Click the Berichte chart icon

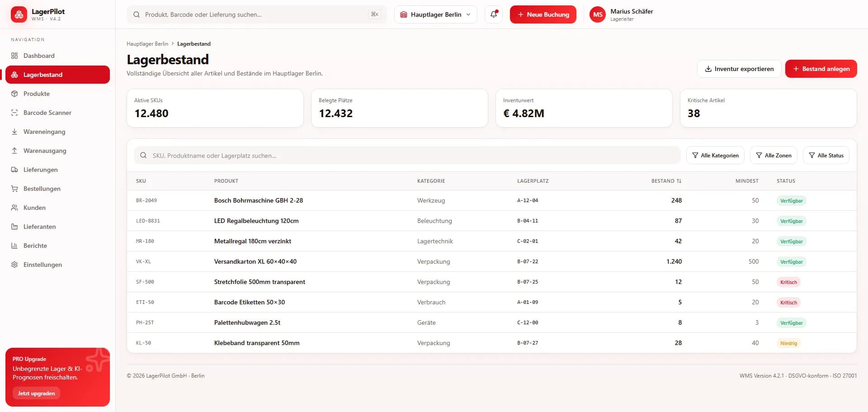tap(14, 246)
